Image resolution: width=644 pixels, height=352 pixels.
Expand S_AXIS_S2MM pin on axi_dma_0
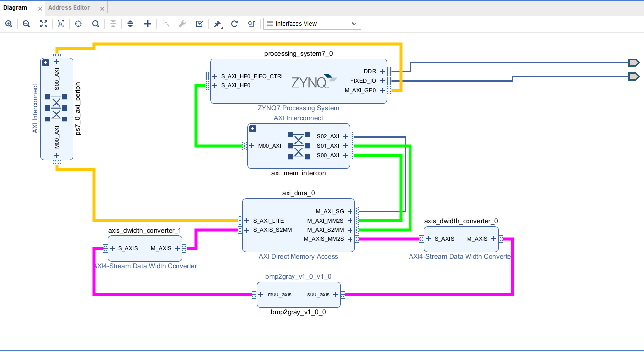click(247, 230)
